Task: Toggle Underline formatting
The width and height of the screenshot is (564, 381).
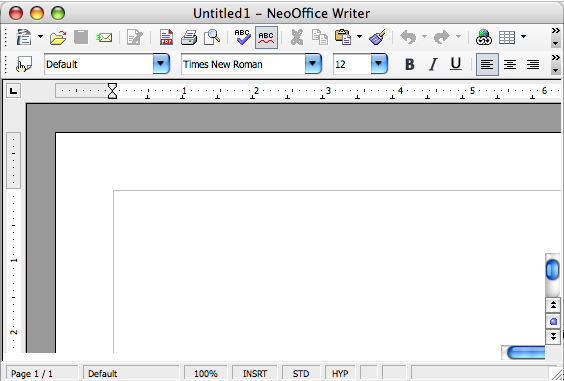Action: point(456,64)
